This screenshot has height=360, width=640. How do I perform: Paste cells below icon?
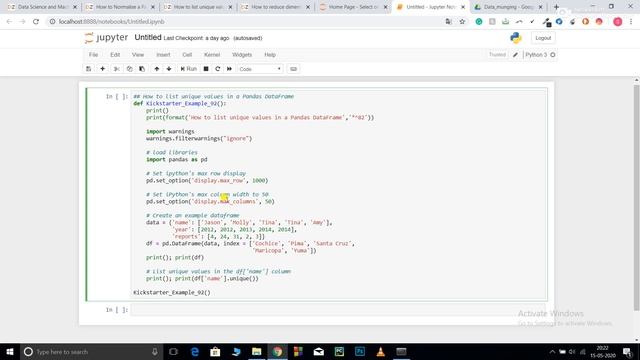tap(142, 69)
